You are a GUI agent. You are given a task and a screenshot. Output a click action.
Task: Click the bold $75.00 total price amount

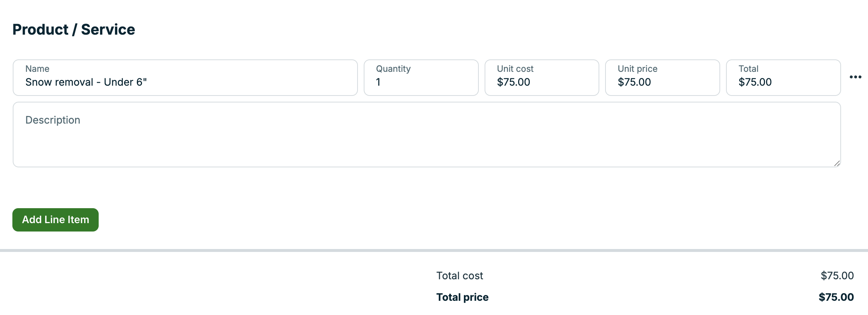click(x=836, y=297)
